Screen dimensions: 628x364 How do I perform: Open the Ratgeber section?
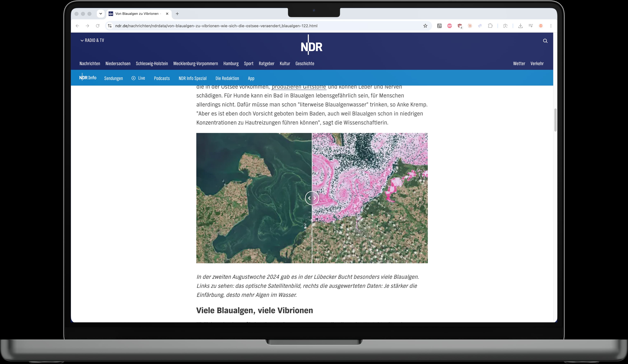267,64
